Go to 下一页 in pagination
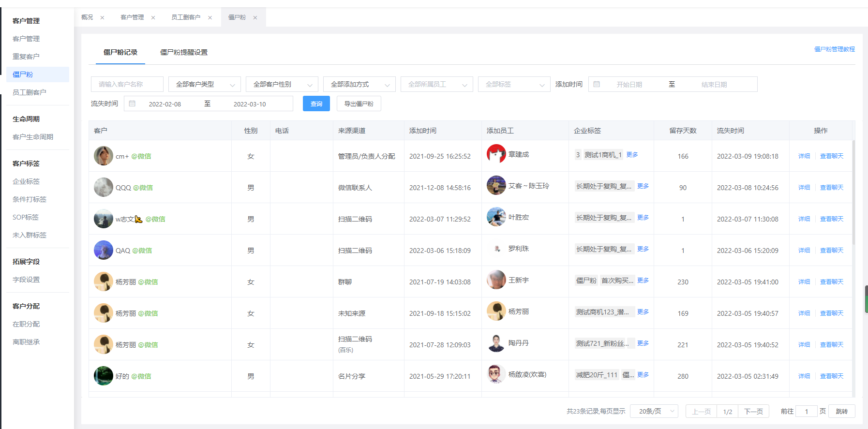 click(753, 411)
